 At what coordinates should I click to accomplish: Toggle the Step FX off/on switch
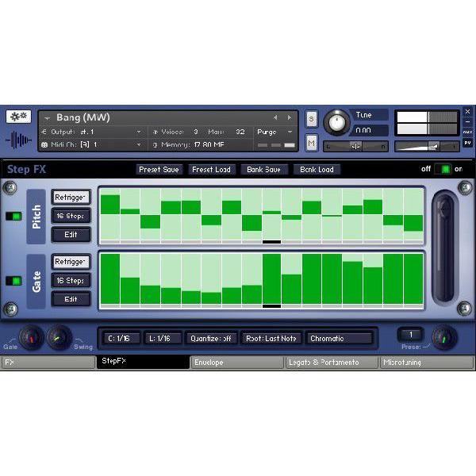[x=443, y=169]
